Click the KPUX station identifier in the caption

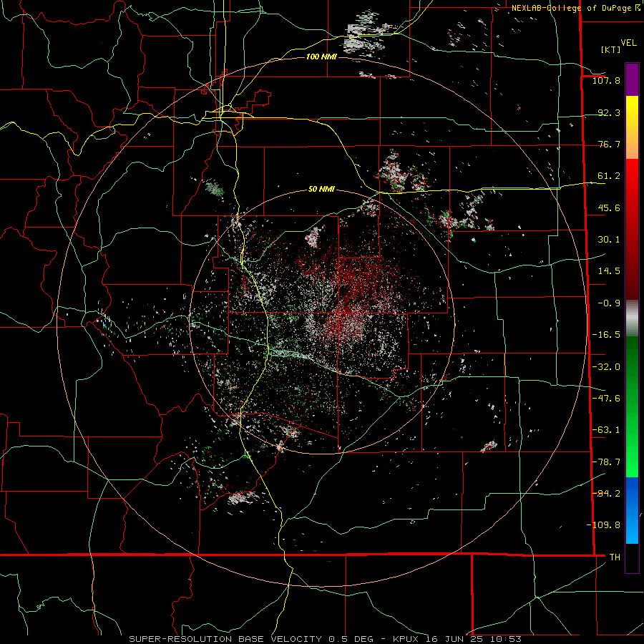(x=406, y=639)
